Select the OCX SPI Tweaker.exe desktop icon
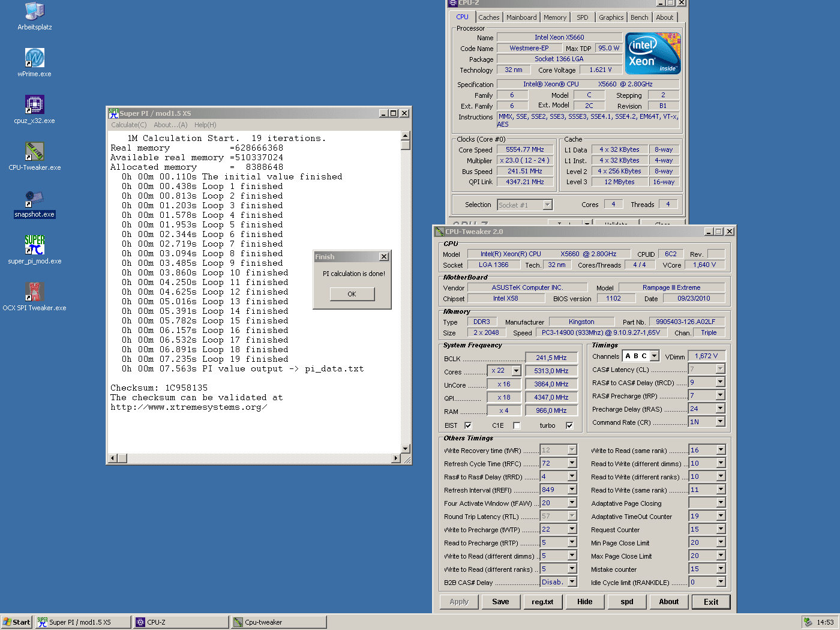Image resolution: width=840 pixels, height=630 pixels. (34, 296)
